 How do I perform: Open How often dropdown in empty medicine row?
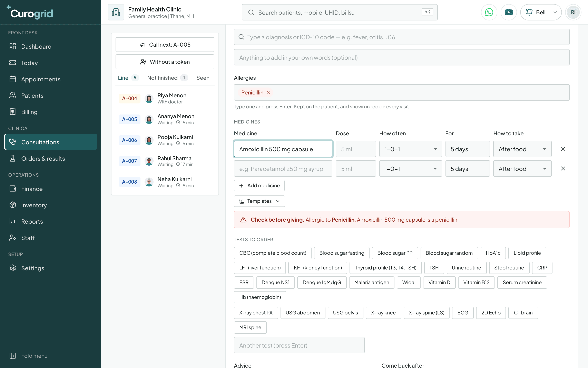pos(411,168)
